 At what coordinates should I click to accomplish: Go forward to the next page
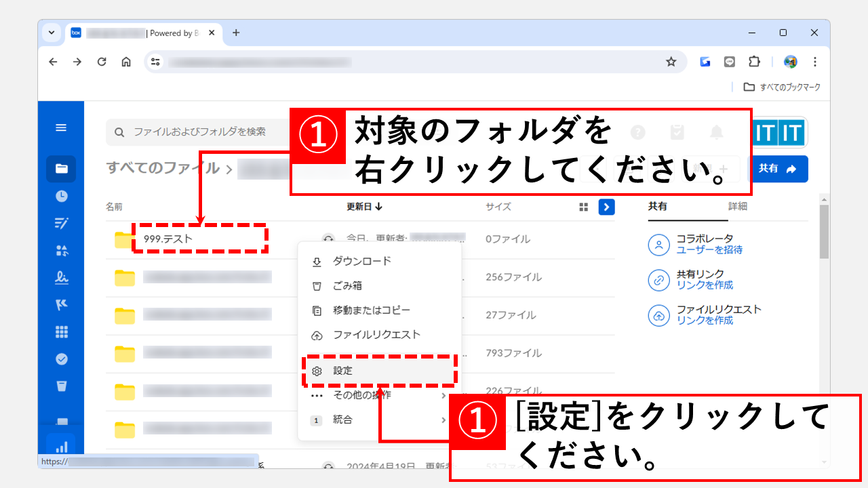click(x=77, y=62)
